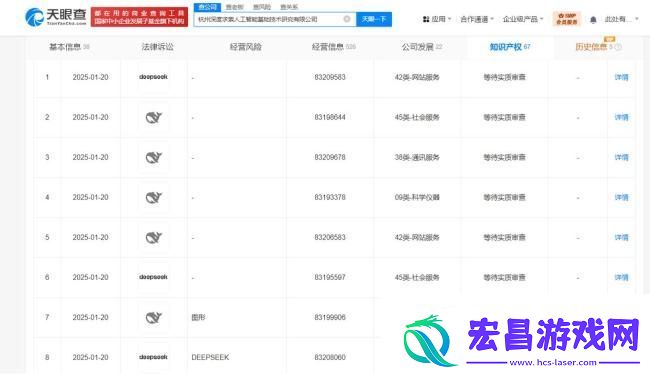Image resolution: width=650 pixels, height=374 pixels.
Task: Go to the 基本信息 section tab
Action: tap(69, 47)
